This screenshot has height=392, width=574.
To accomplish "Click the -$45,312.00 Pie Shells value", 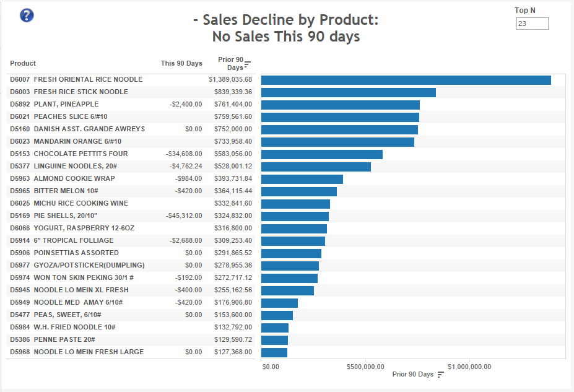I will pyautogui.click(x=184, y=216).
